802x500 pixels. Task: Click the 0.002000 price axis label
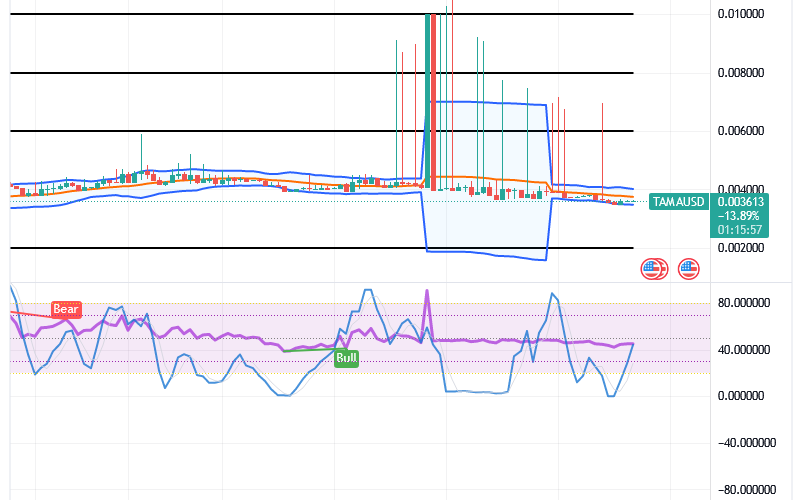(x=741, y=248)
